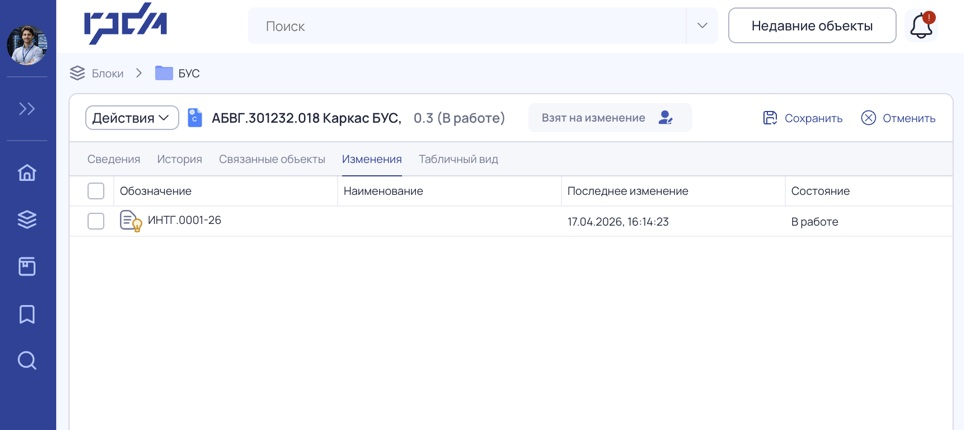Select the Изменения tab
This screenshot has width=964, height=430.
pyautogui.click(x=372, y=159)
